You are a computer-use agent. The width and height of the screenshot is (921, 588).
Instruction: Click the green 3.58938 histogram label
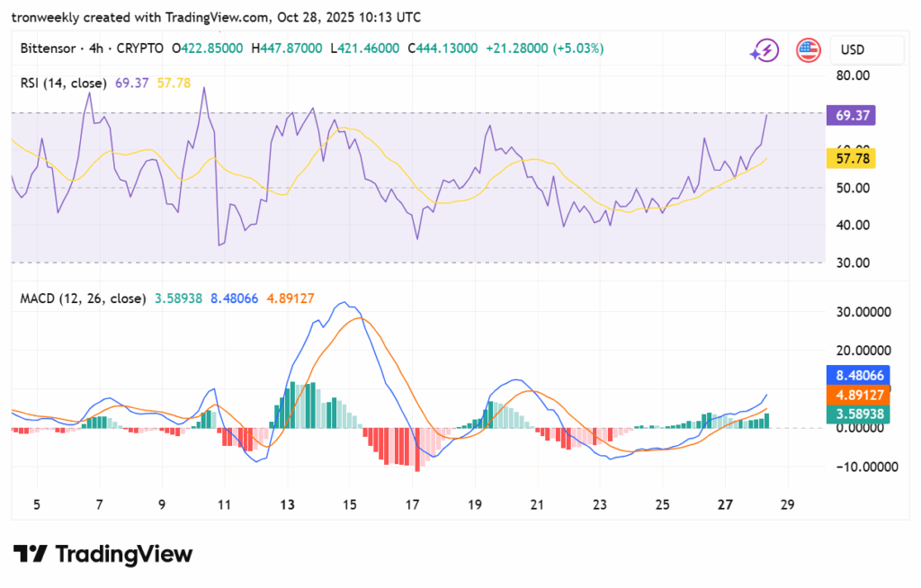tap(855, 414)
